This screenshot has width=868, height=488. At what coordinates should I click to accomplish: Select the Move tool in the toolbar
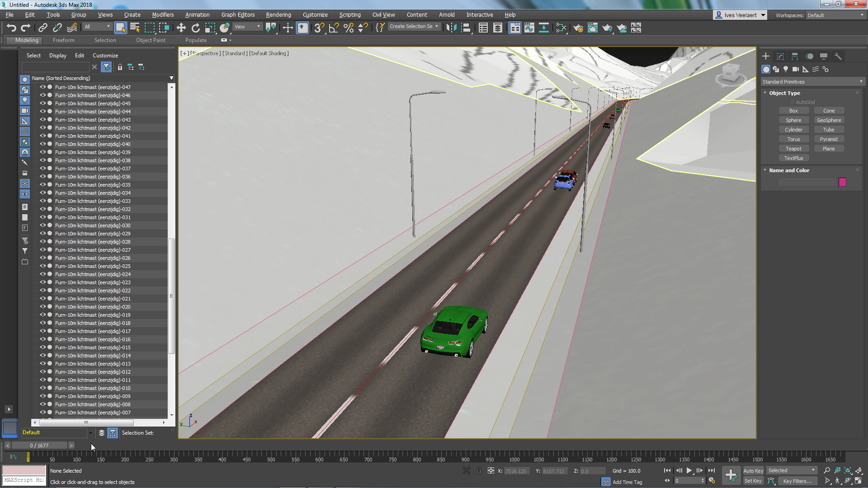click(x=181, y=28)
